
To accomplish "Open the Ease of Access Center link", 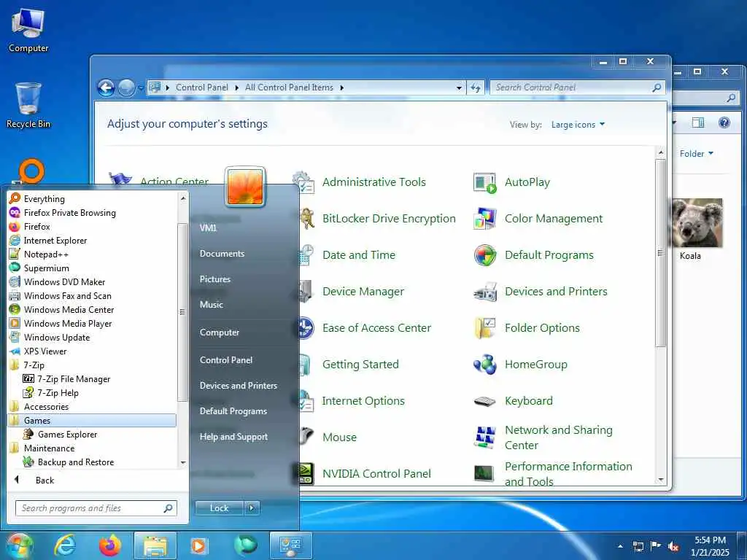I will [376, 328].
